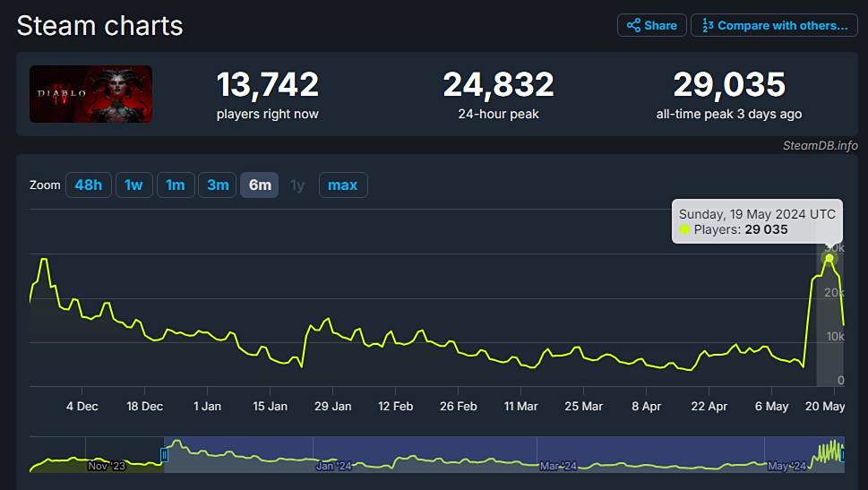
Task: Open the SteamDB.info credit link
Action: click(820, 146)
